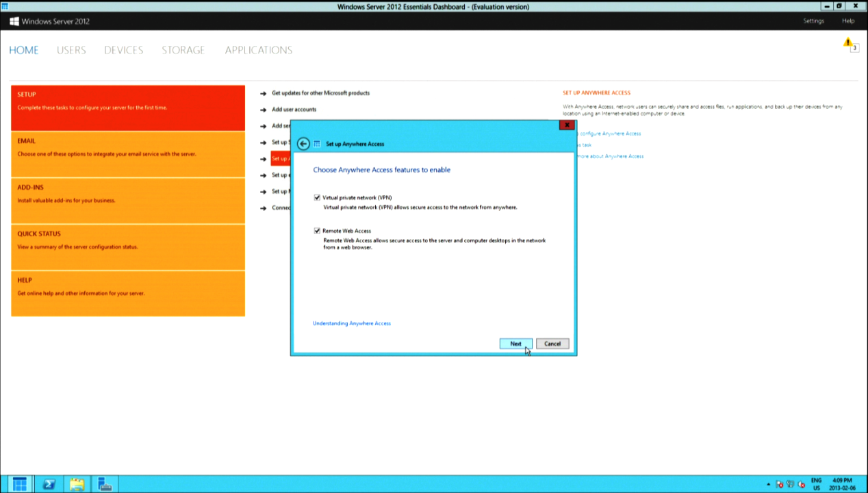Image resolution: width=868 pixels, height=493 pixels.
Task: Click the arrow beside Add user accounts
Action: pos(264,110)
